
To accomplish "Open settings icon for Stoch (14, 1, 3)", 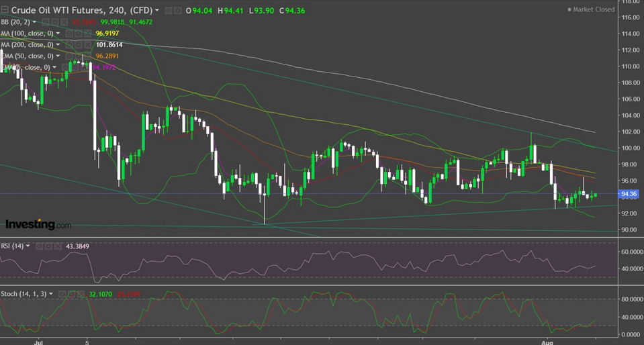I will coord(71,294).
